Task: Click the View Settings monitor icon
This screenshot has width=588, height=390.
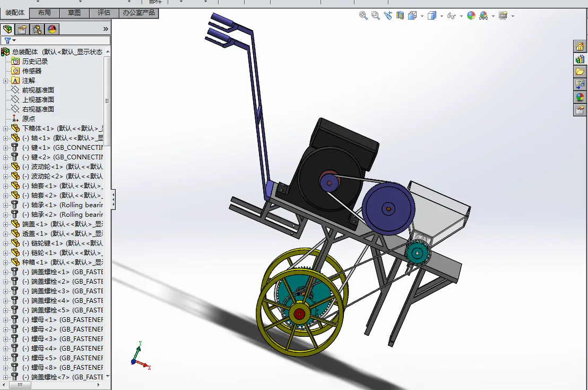Action: [503, 15]
